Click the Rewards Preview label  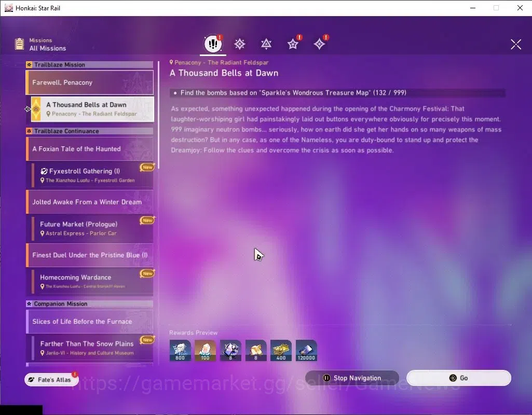pos(194,333)
